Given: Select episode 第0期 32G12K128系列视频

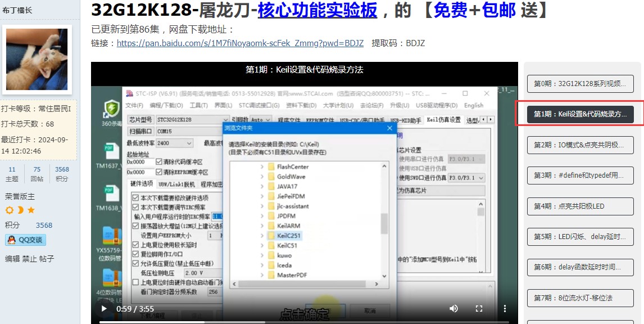Looking at the screenshot, I should [x=580, y=84].
